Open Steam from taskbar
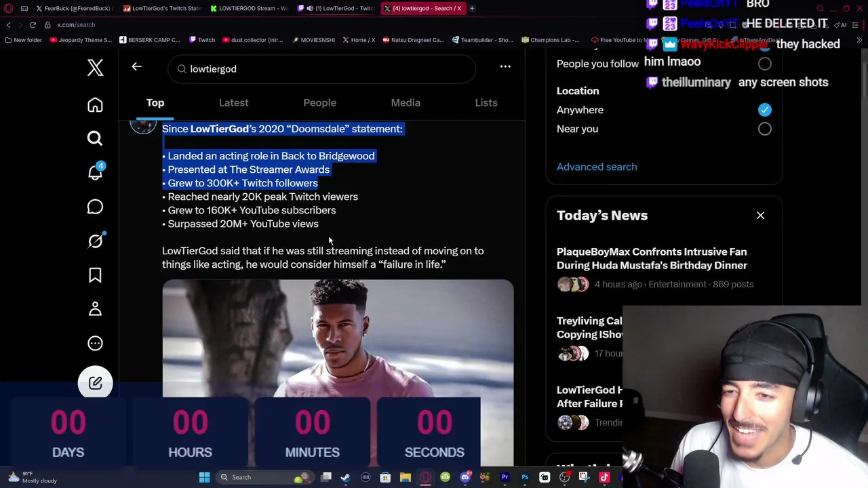 pos(346,477)
